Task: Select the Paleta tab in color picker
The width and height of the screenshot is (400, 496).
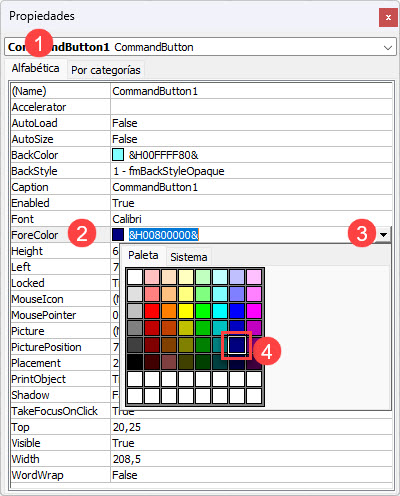Action: (x=143, y=255)
